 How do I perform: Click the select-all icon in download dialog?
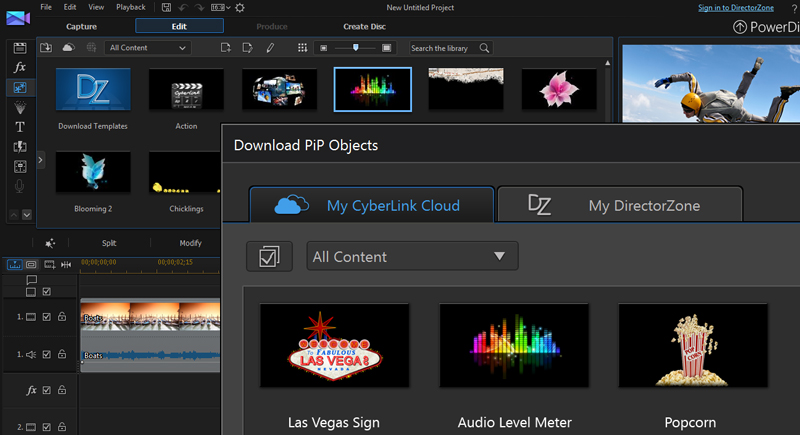[269, 256]
